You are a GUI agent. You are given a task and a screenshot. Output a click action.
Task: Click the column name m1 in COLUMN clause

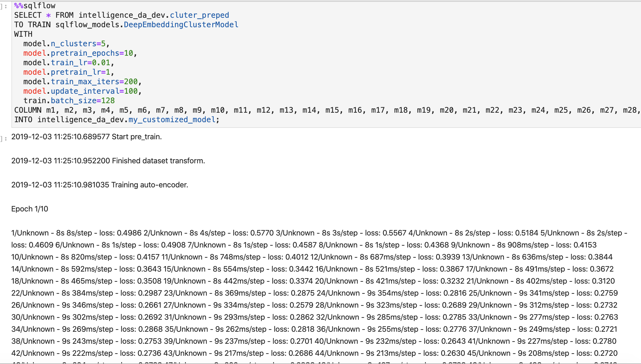coord(50,110)
